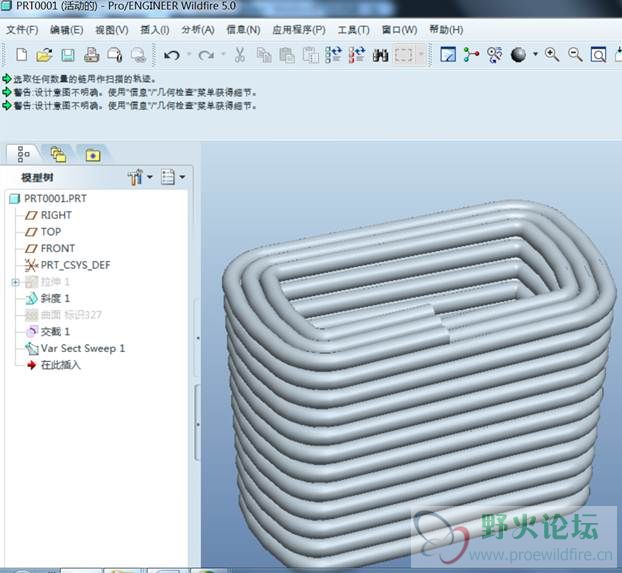The height and width of the screenshot is (573, 622).
Task: Save the model with the floppy disk icon
Action: tap(68, 55)
